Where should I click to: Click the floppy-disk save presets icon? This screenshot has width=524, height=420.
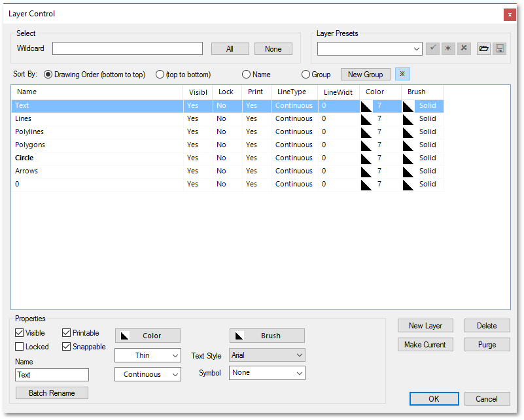(x=500, y=48)
